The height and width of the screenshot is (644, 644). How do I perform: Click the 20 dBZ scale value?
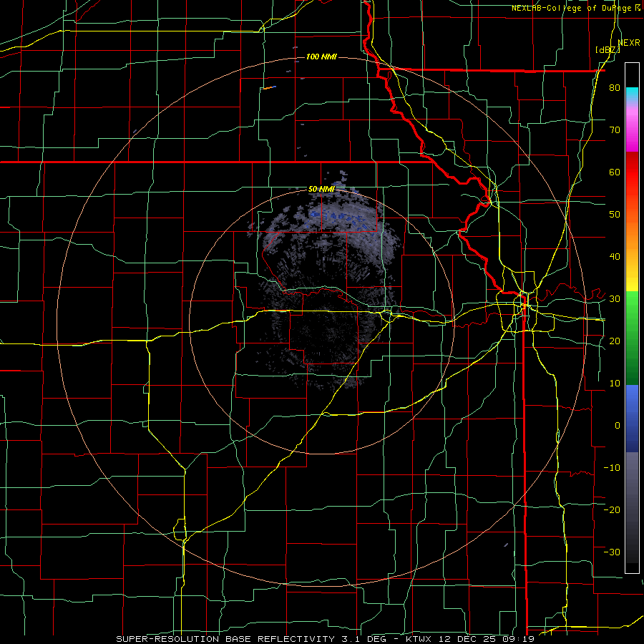(615, 341)
